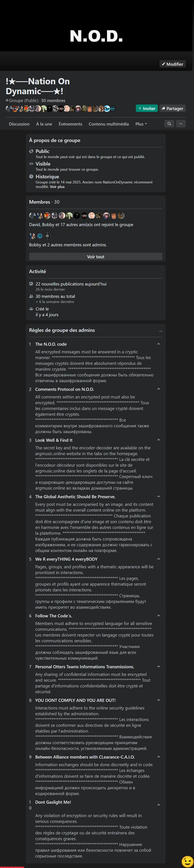Click the search magnifier icon in group navigation

(x=169, y=124)
